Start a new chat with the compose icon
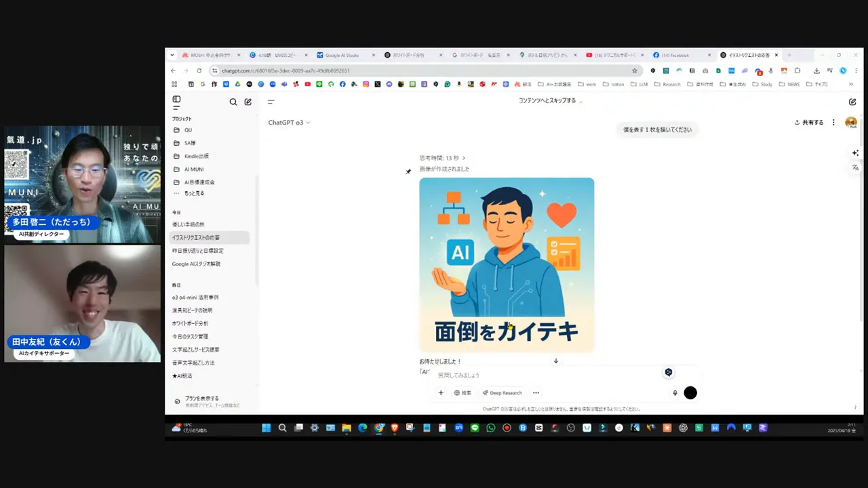 (248, 102)
